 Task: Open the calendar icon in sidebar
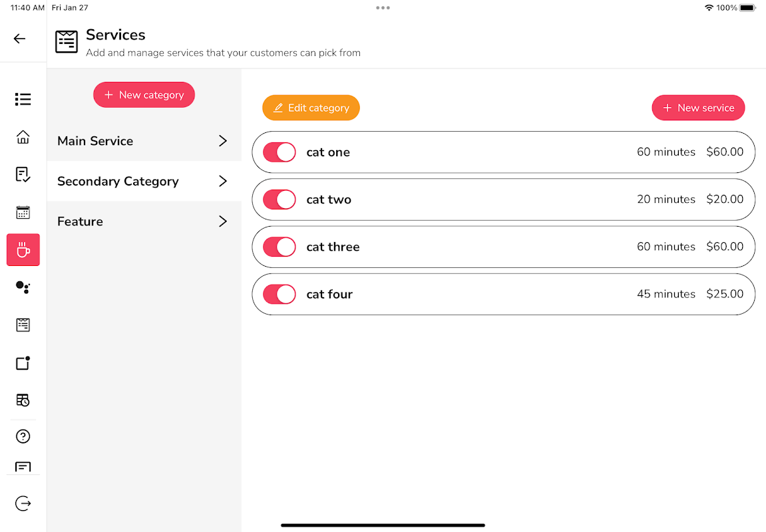[23, 213]
